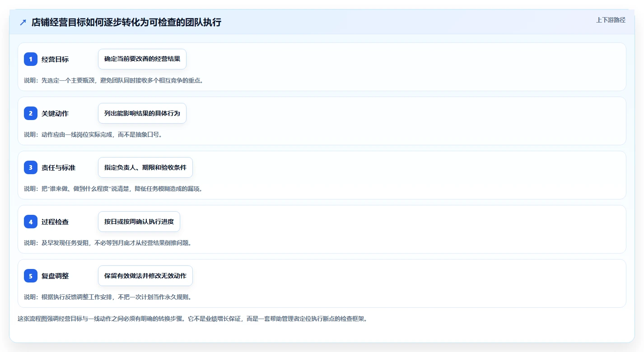This screenshot has width=644, height=352.
Task: Click the 上下游路径 label in header
Action: 611,20
